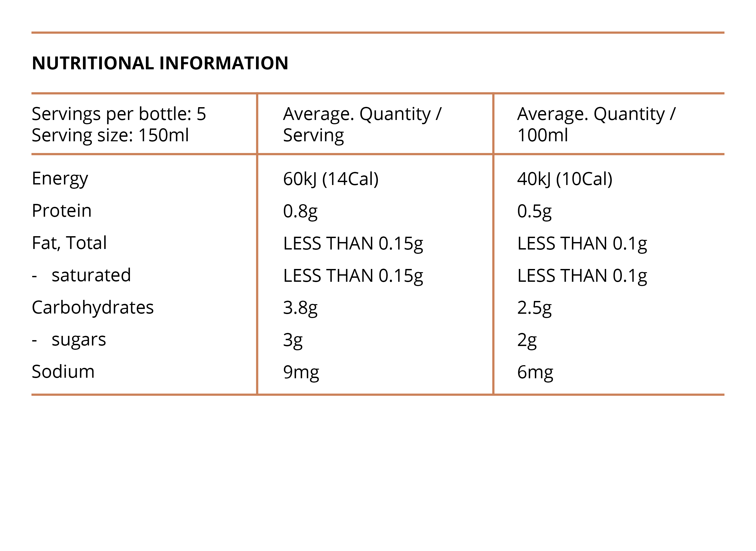
Task: Select the 6mg sodium value
Action: point(535,372)
